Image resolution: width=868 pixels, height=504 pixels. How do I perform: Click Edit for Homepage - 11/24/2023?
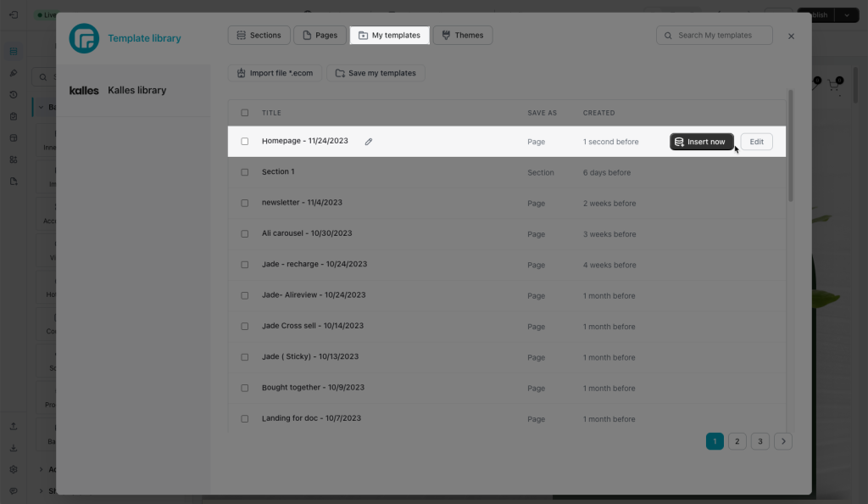[x=756, y=142]
